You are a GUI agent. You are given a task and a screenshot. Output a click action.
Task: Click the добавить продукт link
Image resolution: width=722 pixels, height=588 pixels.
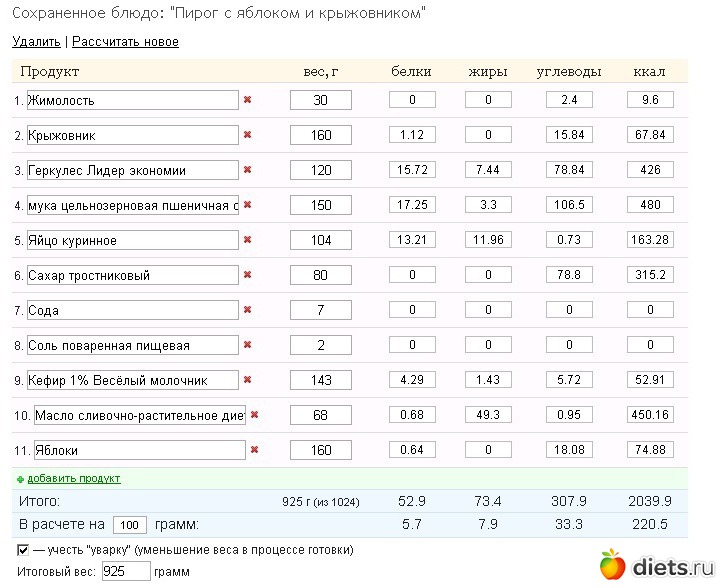(74, 479)
